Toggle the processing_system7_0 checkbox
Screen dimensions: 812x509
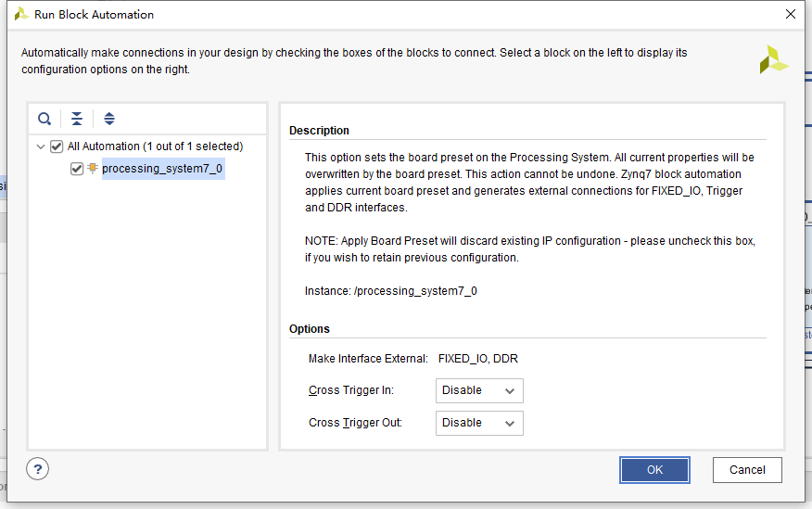pos(77,169)
